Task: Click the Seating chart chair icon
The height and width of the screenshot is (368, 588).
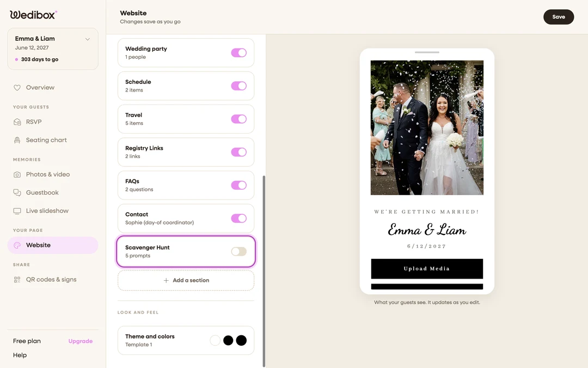Action: 17,140
